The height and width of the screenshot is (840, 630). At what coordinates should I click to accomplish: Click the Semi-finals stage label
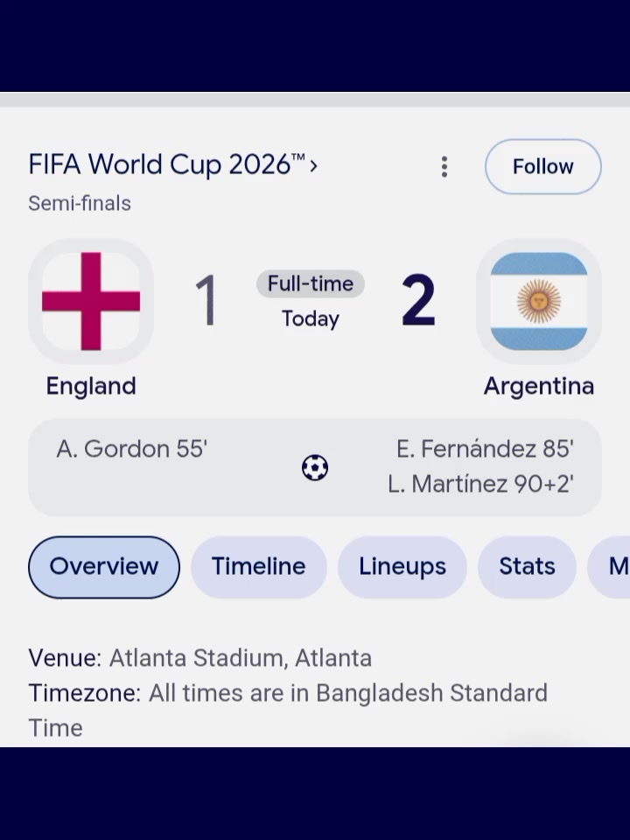point(80,204)
